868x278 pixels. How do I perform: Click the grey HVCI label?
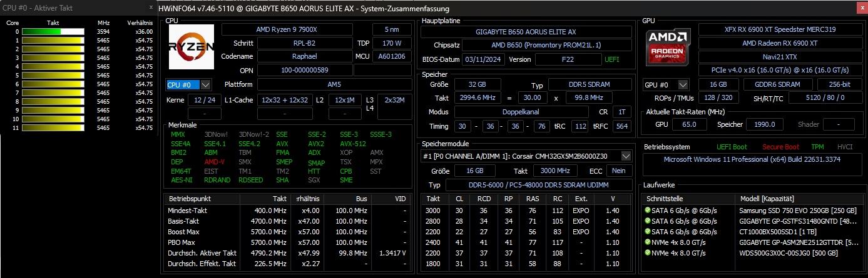tap(844, 147)
